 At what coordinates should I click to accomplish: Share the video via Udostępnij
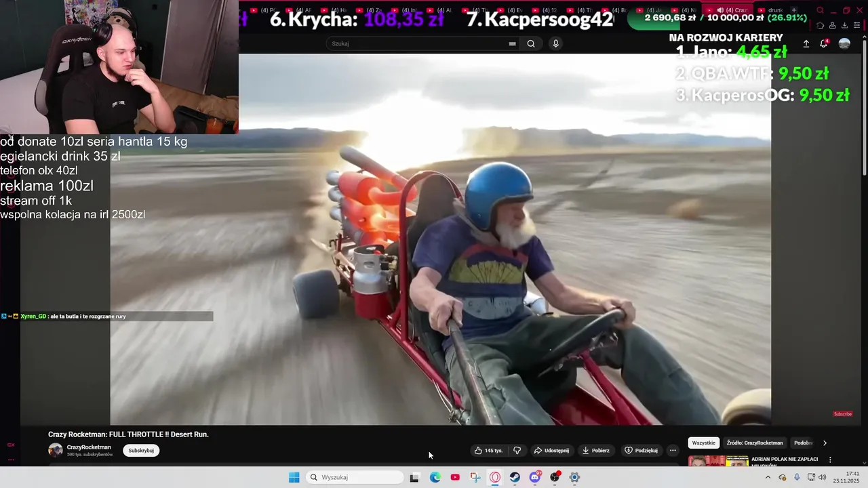pos(551,450)
